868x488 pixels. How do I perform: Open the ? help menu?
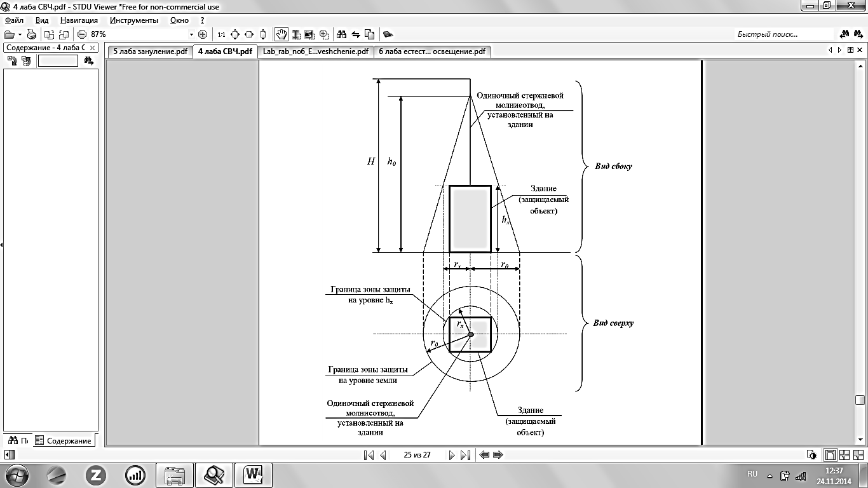pos(202,20)
